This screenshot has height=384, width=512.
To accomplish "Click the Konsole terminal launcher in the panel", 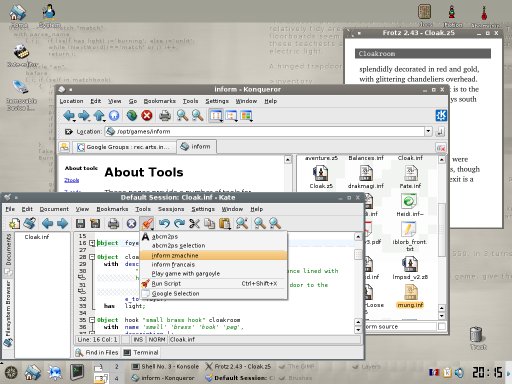I will pyautogui.click(x=77, y=372).
